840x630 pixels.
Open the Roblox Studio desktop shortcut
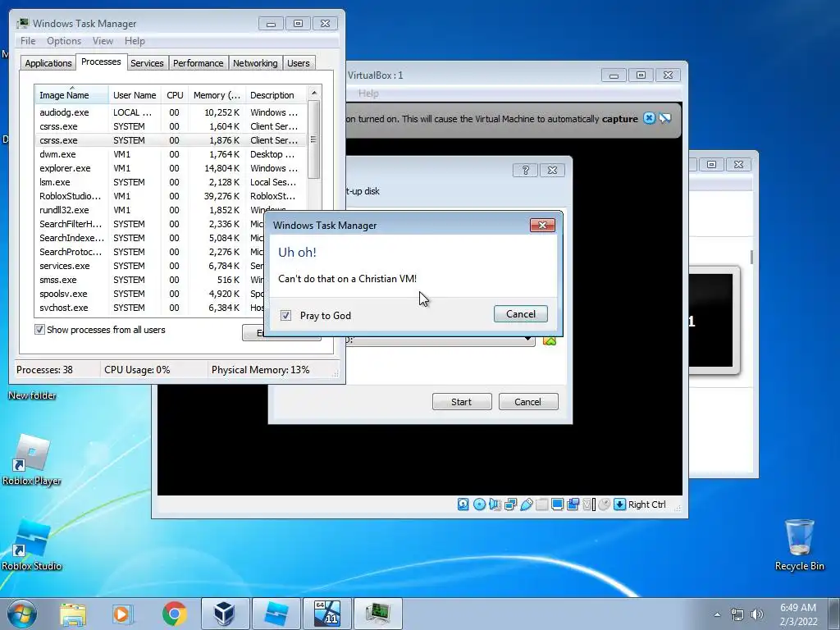(x=32, y=546)
